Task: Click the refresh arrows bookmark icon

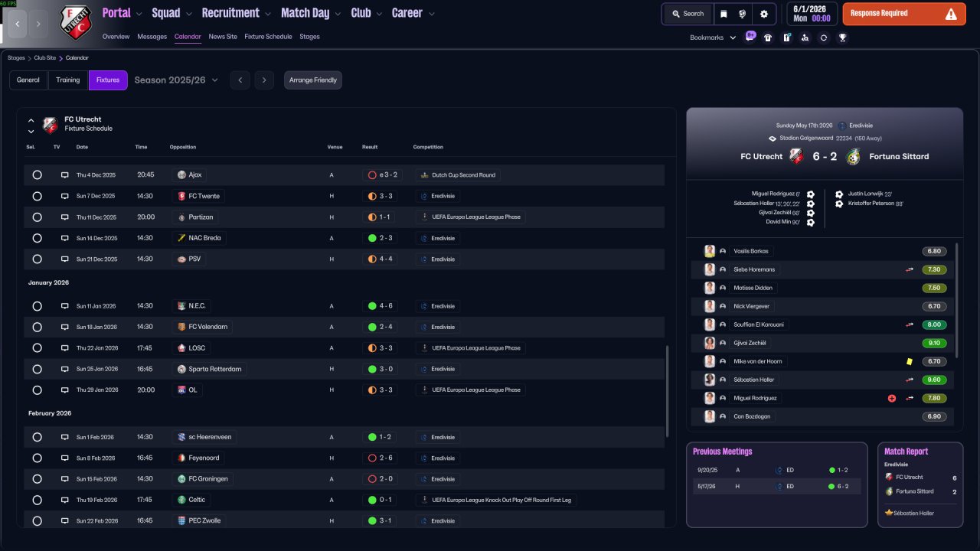Action: (824, 37)
